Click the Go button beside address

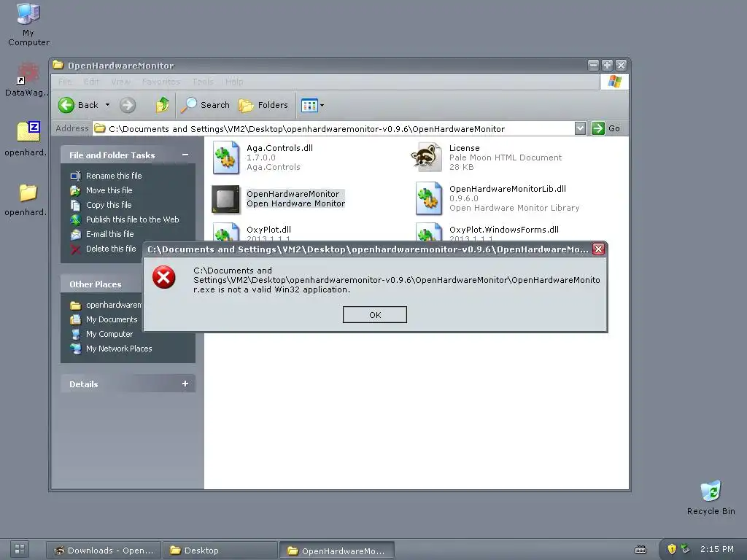tap(606, 128)
